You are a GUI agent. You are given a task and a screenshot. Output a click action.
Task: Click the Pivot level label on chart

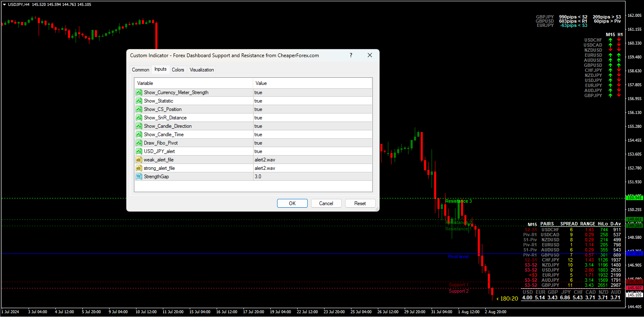point(458,256)
